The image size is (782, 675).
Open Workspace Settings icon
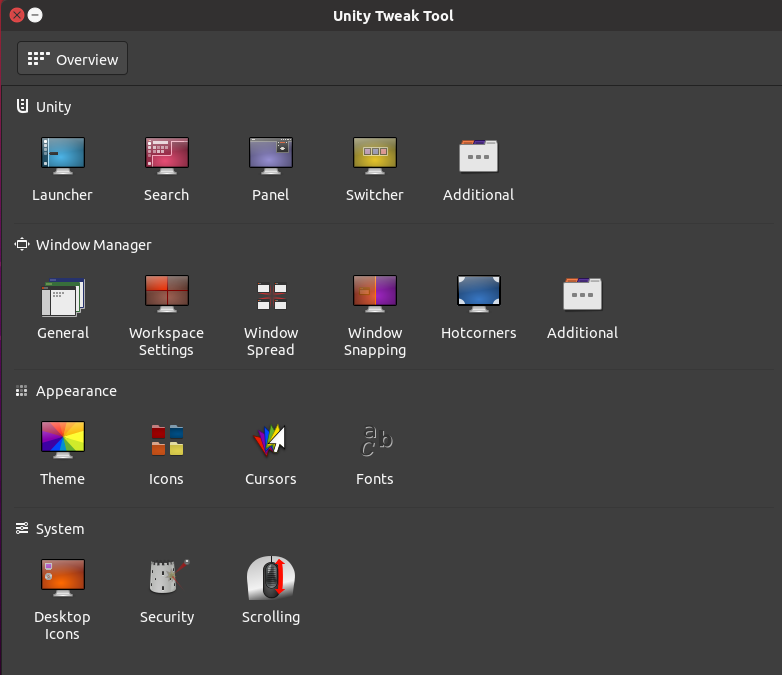[x=167, y=294]
